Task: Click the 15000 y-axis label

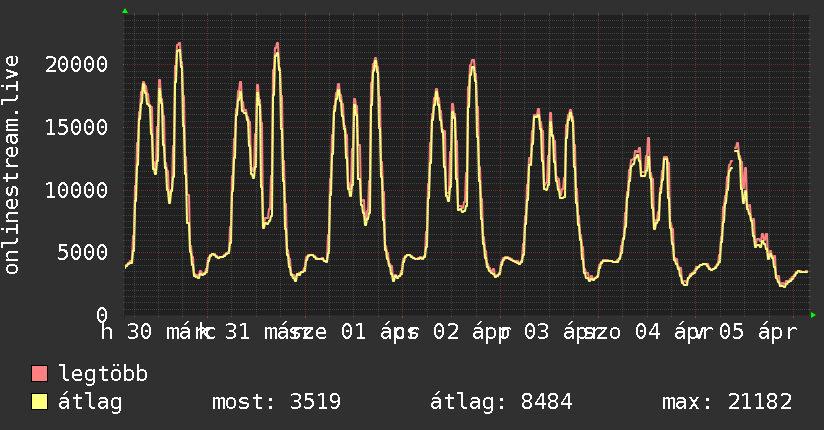Action: pyautogui.click(x=77, y=127)
